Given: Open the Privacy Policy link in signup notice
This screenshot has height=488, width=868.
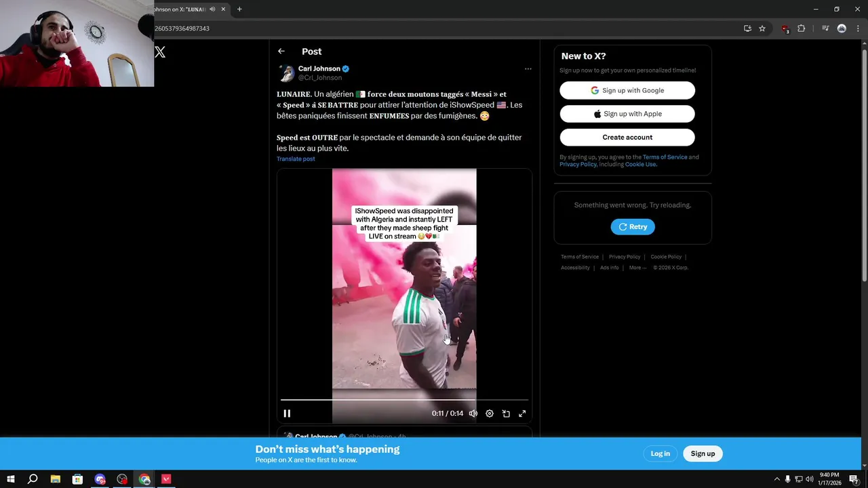Looking at the screenshot, I should (578, 165).
